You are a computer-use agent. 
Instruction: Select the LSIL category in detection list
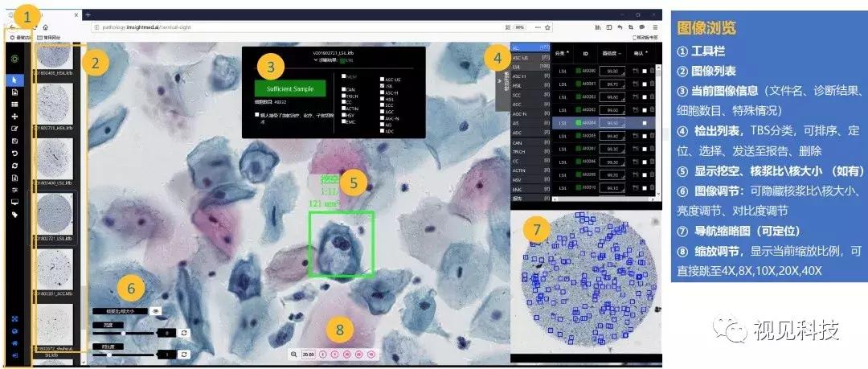530,66
